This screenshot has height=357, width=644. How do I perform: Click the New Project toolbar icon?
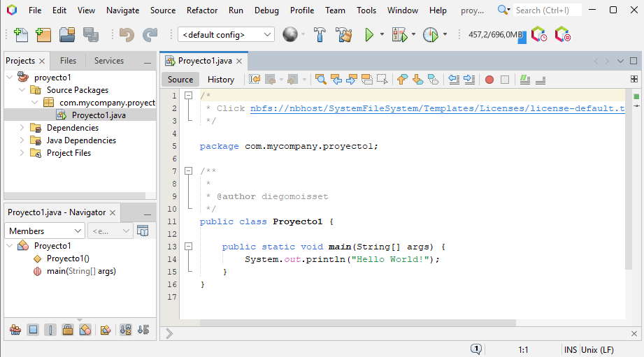[x=43, y=35]
